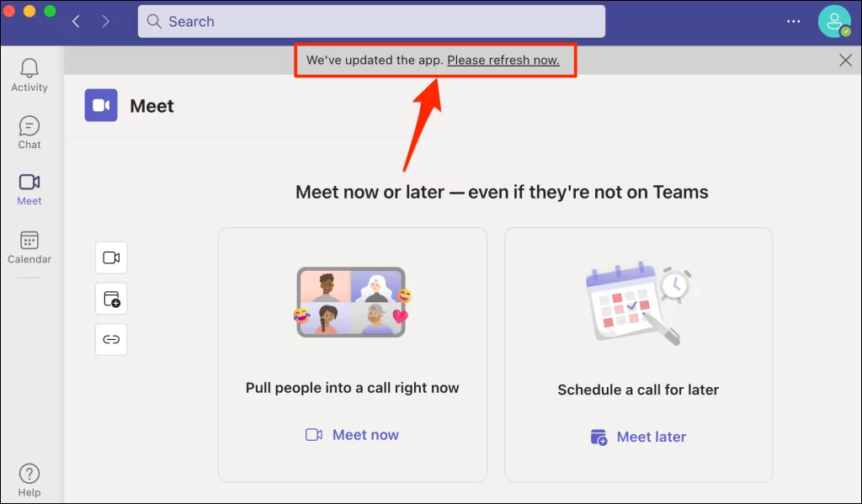The image size is (862, 504).
Task: Click the group video call illustration
Action: pos(353,302)
